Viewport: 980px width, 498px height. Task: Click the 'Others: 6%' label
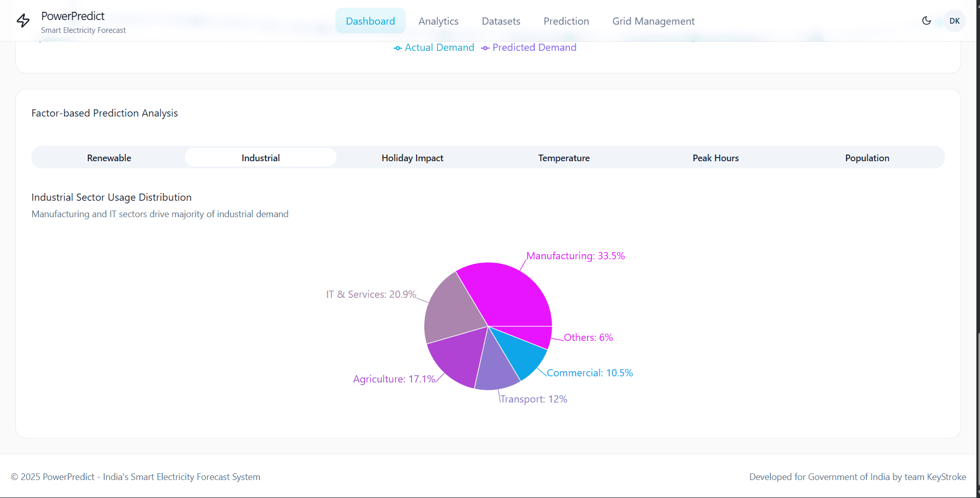pyautogui.click(x=588, y=337)
